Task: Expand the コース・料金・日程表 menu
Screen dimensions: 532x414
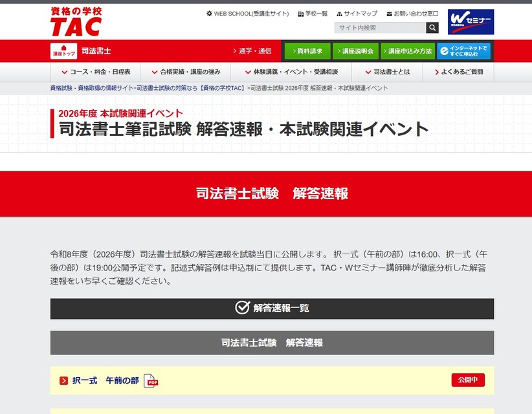Action: click(x=96, y=72)
